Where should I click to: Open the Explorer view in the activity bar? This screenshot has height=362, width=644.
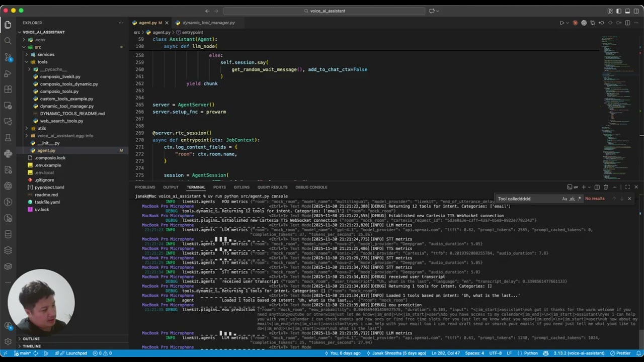pos(8,25)
